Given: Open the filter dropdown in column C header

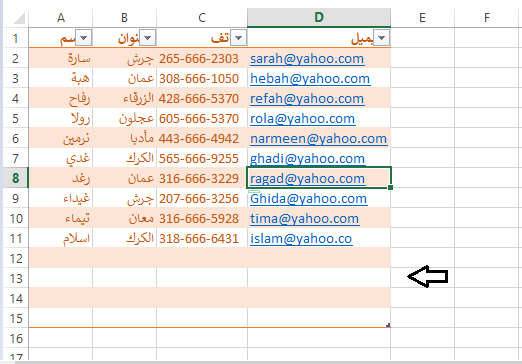Looking at the screenshot, I should 239,38.
